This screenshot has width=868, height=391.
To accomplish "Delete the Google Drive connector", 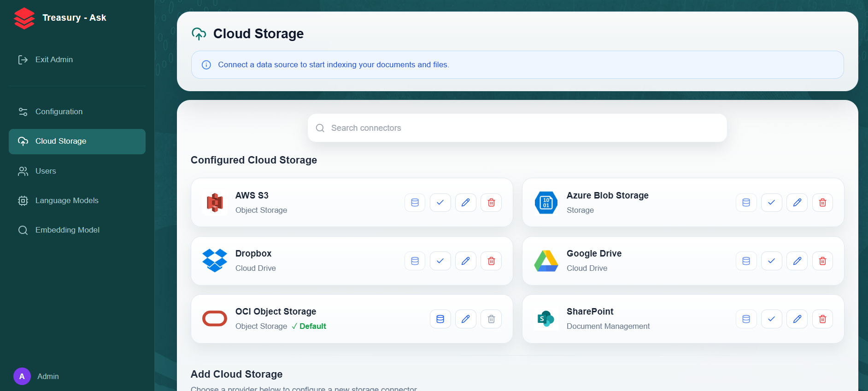I will point(822,261).
